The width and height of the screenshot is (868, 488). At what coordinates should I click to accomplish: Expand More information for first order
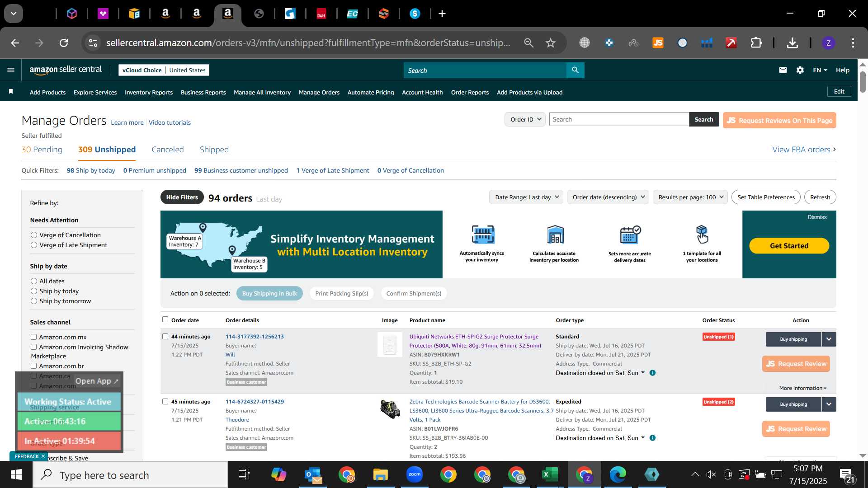tap(802, 388)
